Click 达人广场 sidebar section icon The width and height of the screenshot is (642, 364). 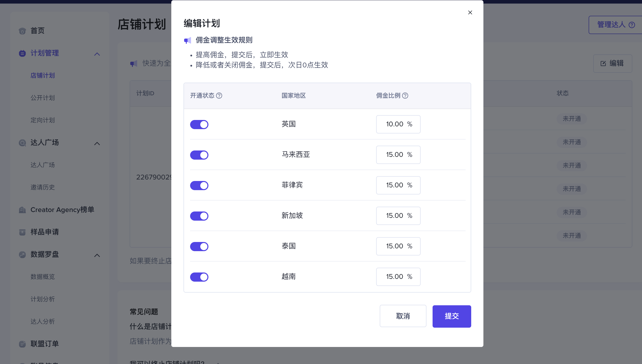pos(22,143)
